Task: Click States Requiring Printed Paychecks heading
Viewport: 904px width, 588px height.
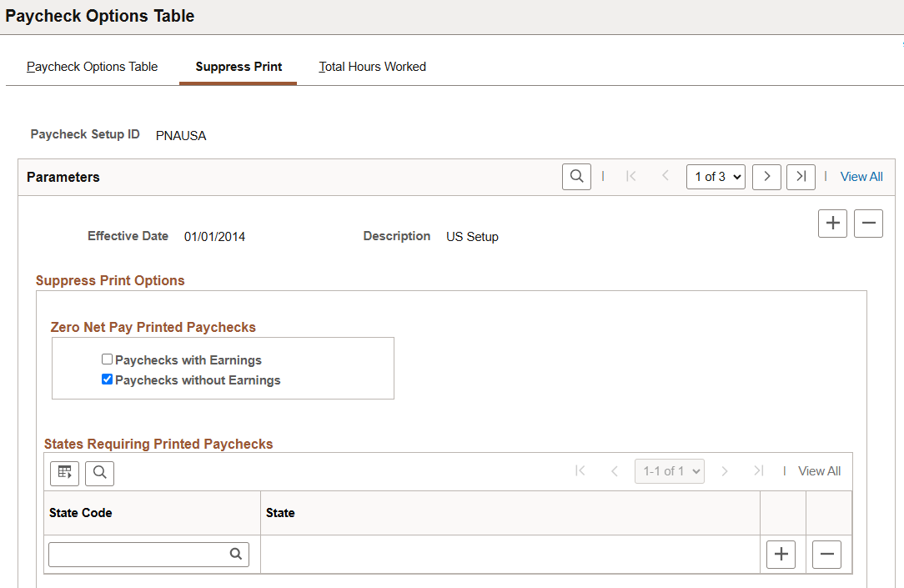Action: (158, 444)
